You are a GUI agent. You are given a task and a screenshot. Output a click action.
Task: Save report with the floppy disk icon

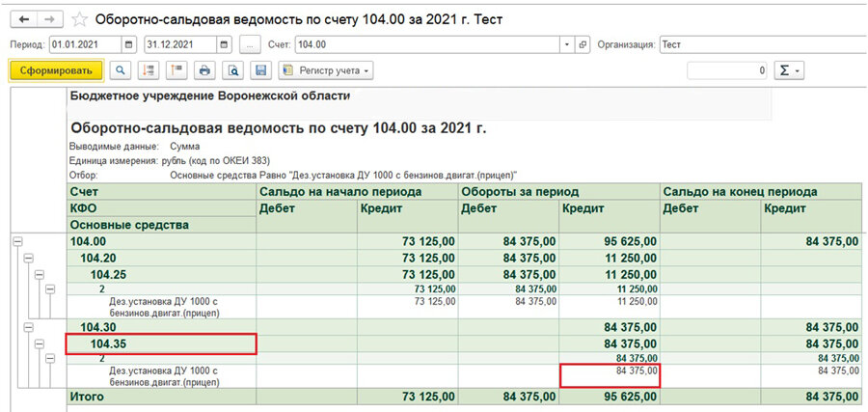click(x=261, y=70)
